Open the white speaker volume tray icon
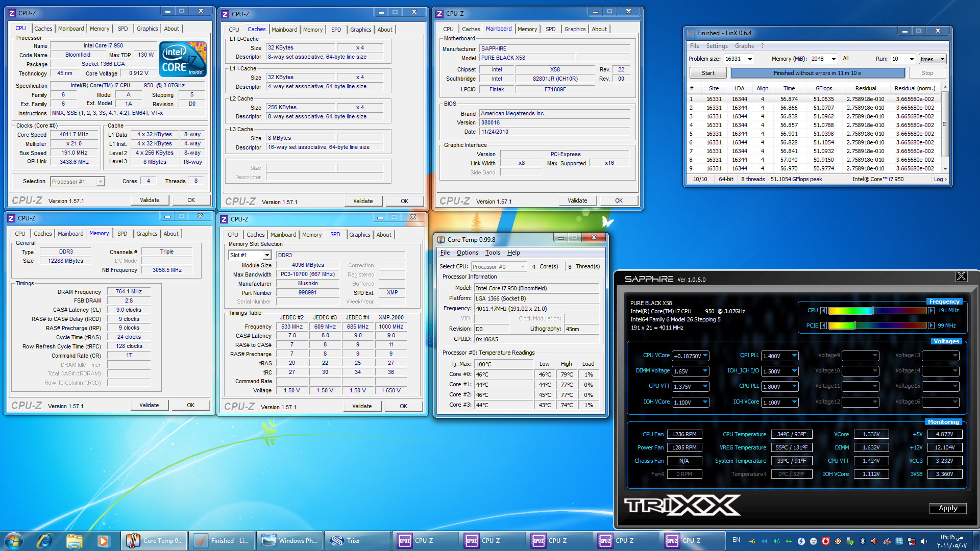 pyautogui.click(x=924, y=541)
